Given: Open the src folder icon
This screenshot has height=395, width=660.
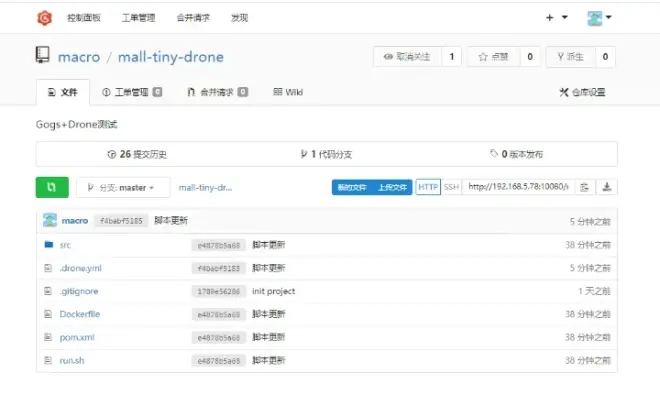Looking at the screenshot, I should point(49,245).
